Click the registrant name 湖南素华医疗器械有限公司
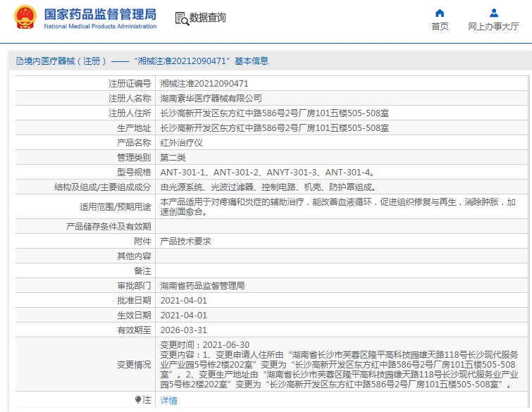Image resolution: width=532 pixels, height=412 pixels. click(x=211, y=98)
